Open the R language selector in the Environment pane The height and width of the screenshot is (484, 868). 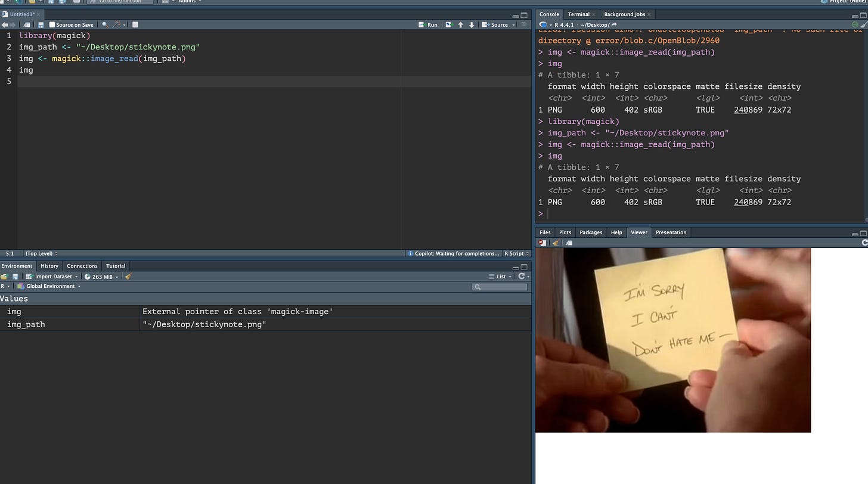[5, 286]
